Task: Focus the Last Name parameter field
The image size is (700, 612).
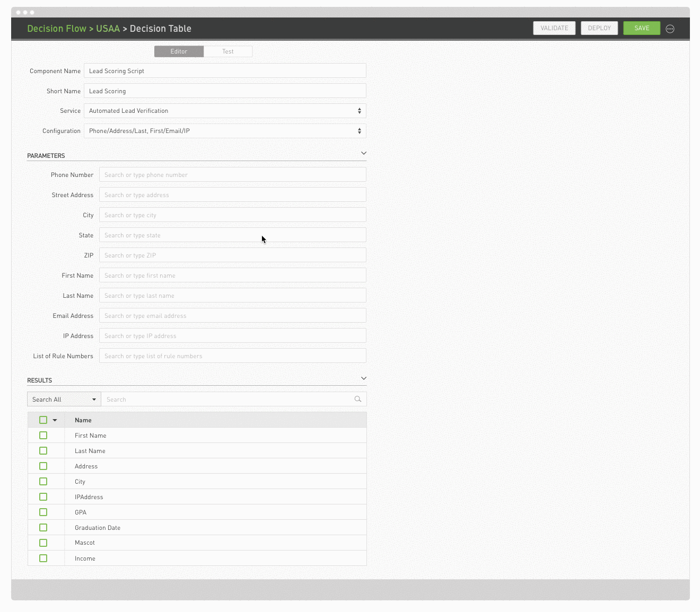Action: tap(232, 295)
